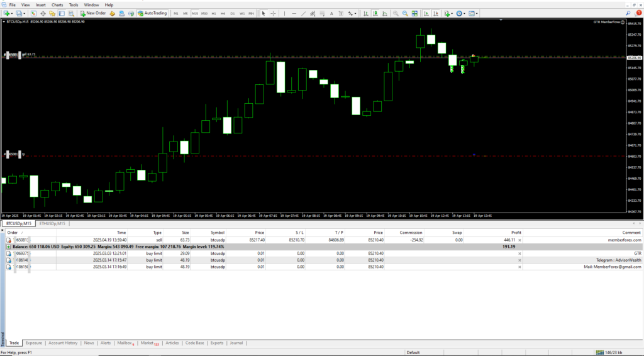
Task: Switch the timeframe to H1
Action: pos(214,13)
